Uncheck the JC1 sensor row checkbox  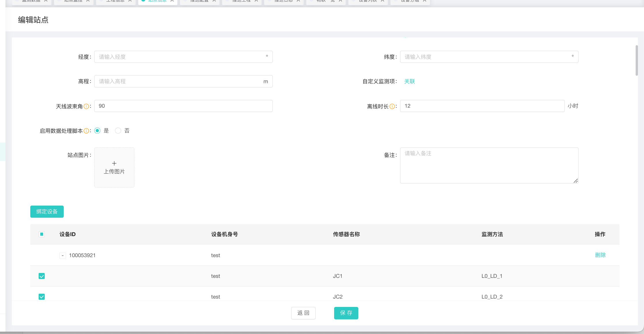click(x=42, y=276)
